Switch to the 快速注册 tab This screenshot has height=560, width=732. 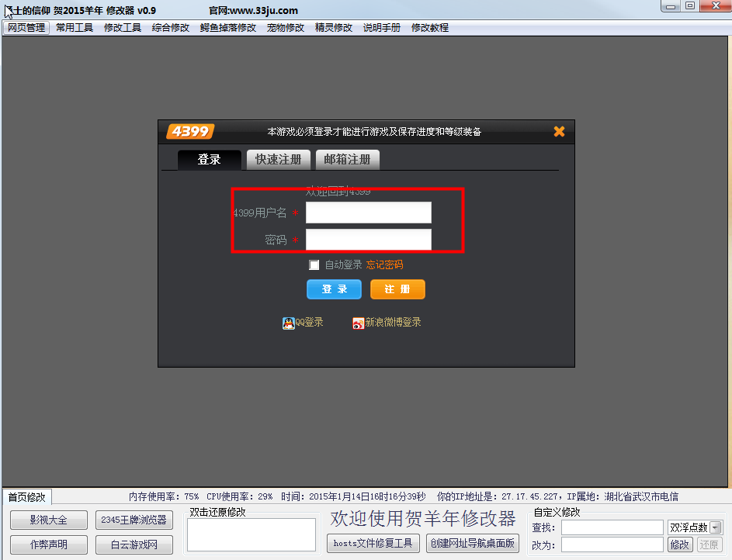[278, 160]
